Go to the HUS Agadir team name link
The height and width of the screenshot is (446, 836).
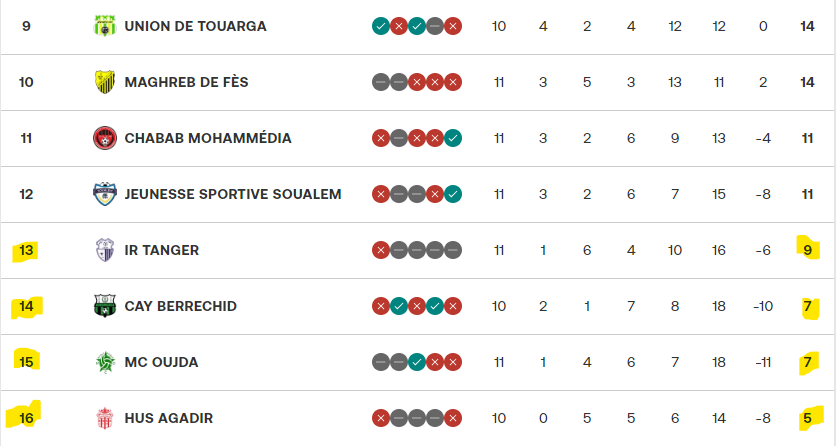pos(168,418)
